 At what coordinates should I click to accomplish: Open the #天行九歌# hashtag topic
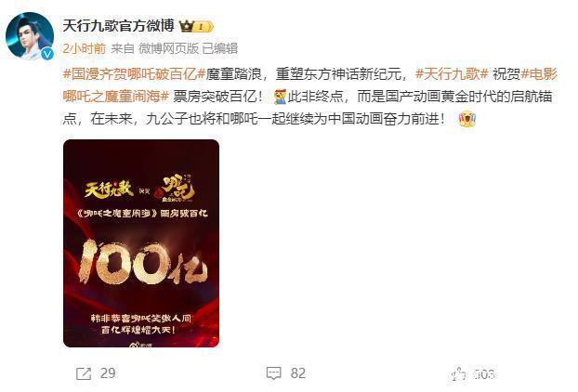pos(452,74)
